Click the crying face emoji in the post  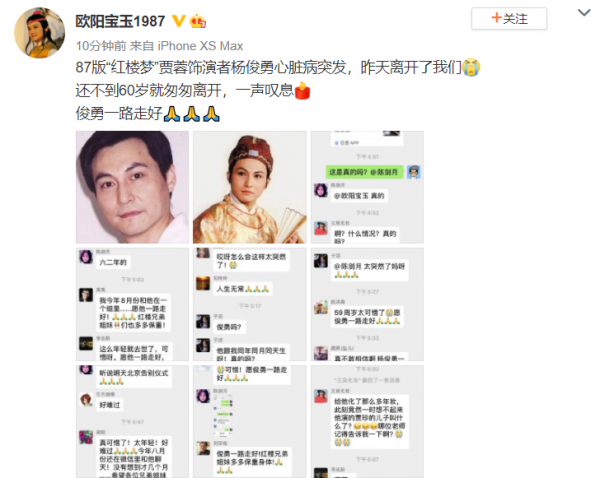(471, 67)
